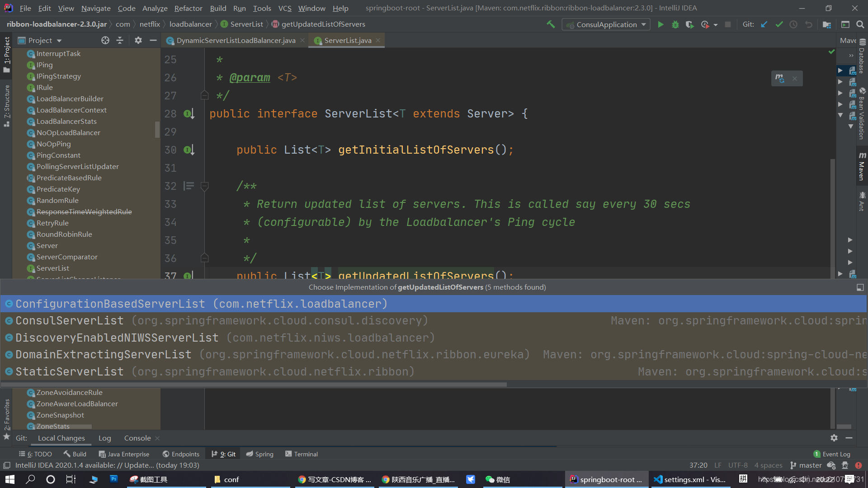Choose DomainExtractingServerList implementation
Screen dimensions: 868x488
tap(434, 355)
